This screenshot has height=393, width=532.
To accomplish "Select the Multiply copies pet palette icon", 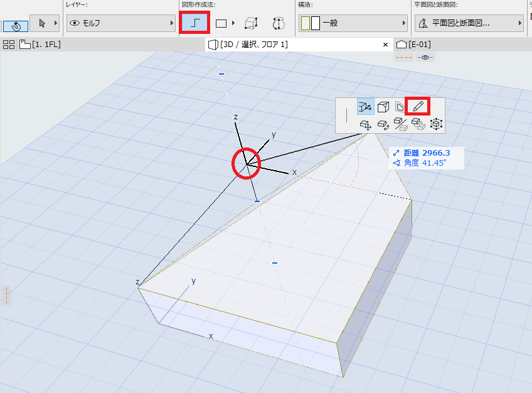I will tap(418, 124).
